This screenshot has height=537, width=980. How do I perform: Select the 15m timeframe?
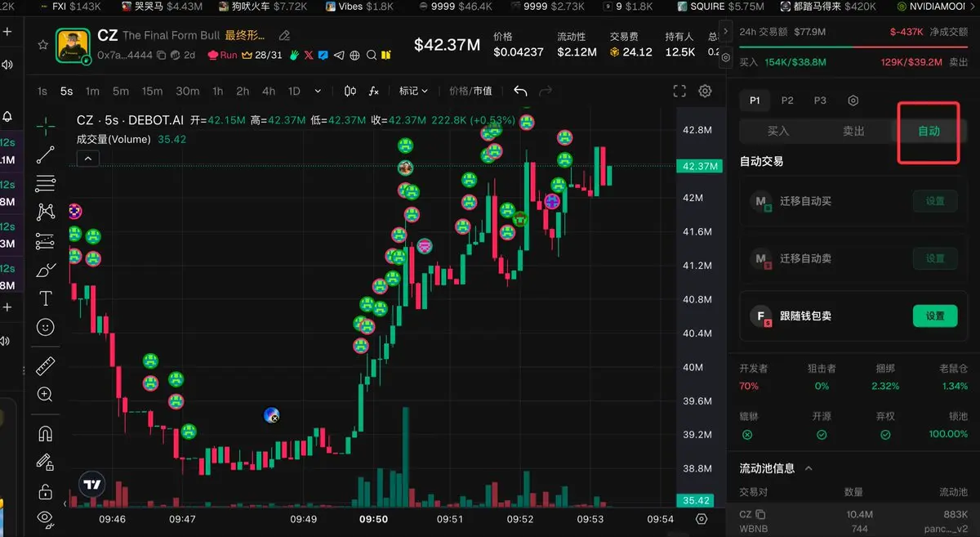pyautogui.click(x=152, y=92)
